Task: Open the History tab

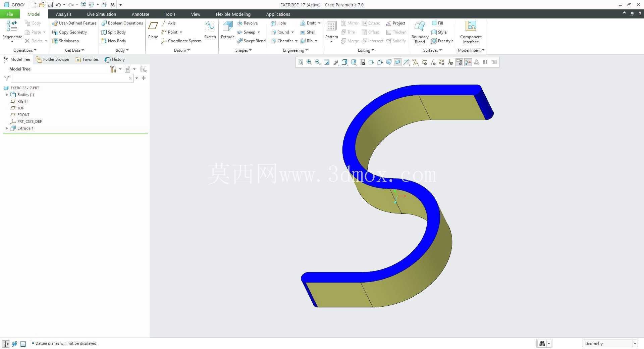Action: 114,59
